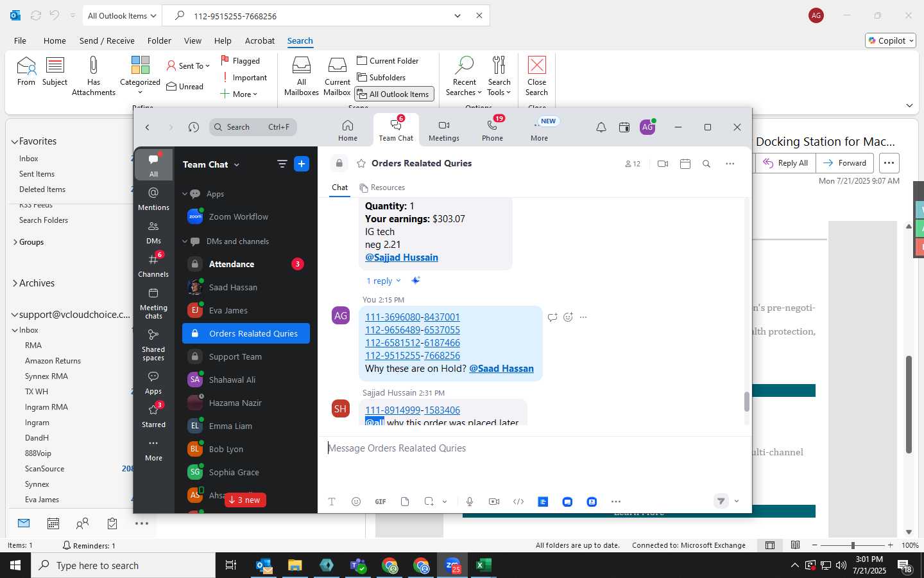The height and width of the screenshot is (578, 924).
Task: Search within the Orders Realated Quries chat
Action: coord(706,164)
